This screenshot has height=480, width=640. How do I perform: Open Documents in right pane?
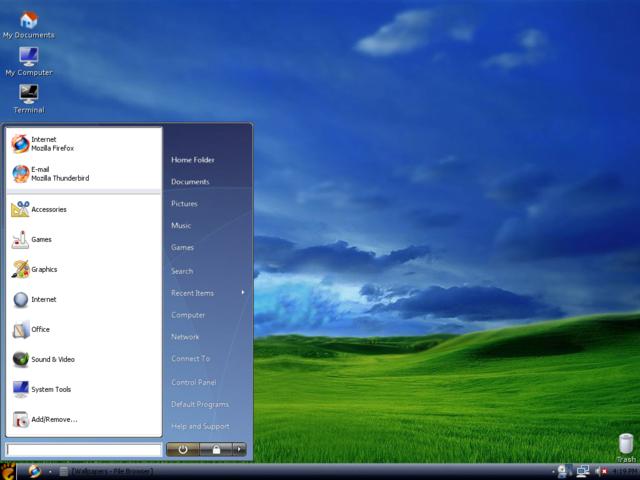[190, 182]
